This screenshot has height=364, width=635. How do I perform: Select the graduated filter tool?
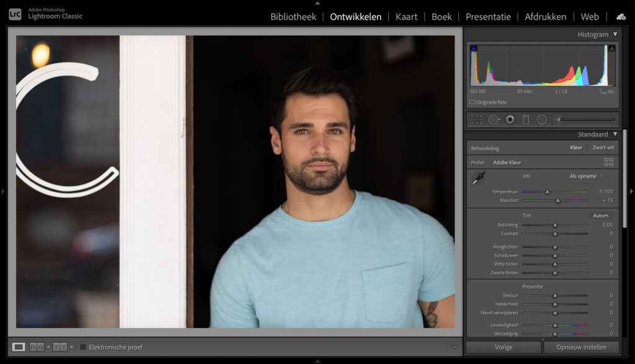point(526,120)
